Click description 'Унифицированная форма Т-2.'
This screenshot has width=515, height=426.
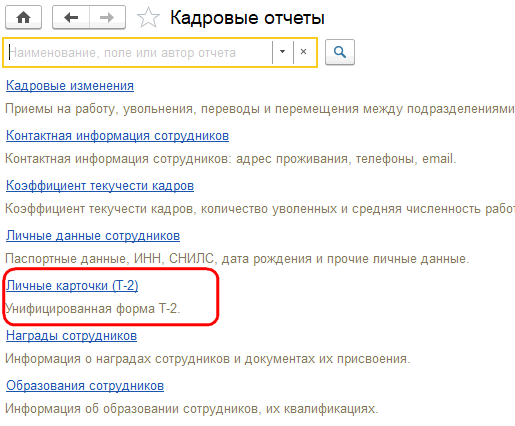pyautogui.click(x=93, y=309)
